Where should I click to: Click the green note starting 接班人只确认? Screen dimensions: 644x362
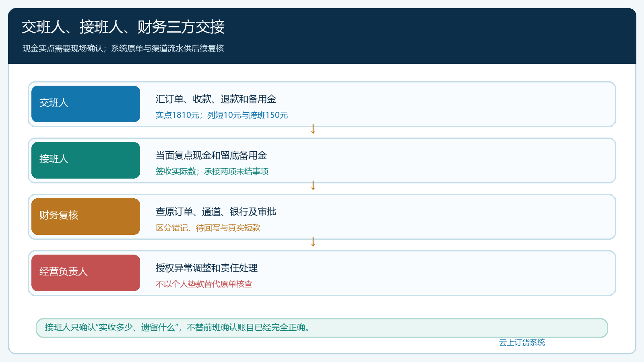click(x=322, y=328)
